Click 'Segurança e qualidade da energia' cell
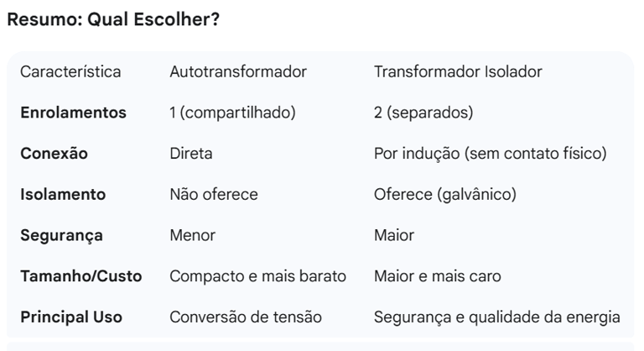Screen dimensions: 644x351 click(497, 317)
